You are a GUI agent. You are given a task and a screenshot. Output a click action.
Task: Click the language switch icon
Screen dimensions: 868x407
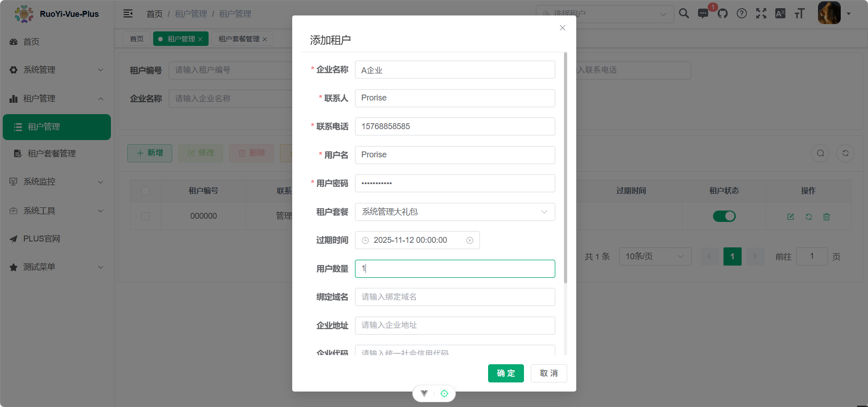780,14
